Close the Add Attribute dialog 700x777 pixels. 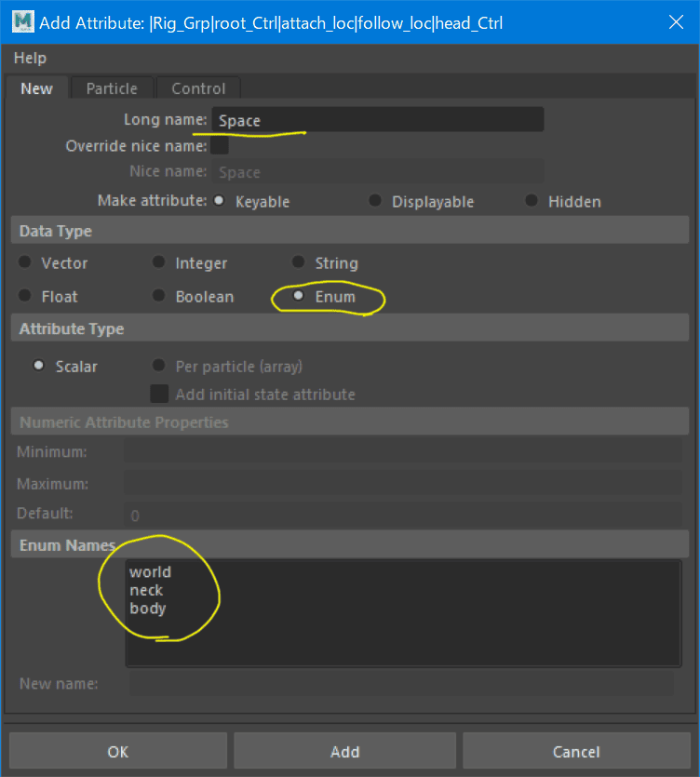676,22
